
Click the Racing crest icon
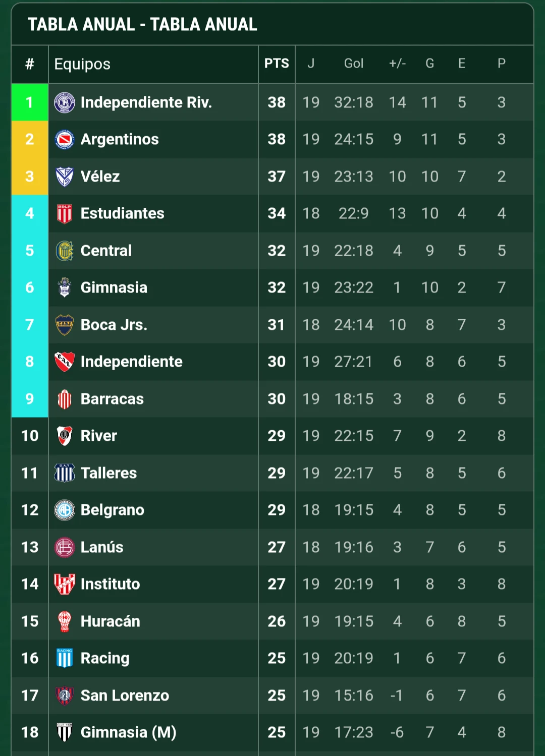65,658
